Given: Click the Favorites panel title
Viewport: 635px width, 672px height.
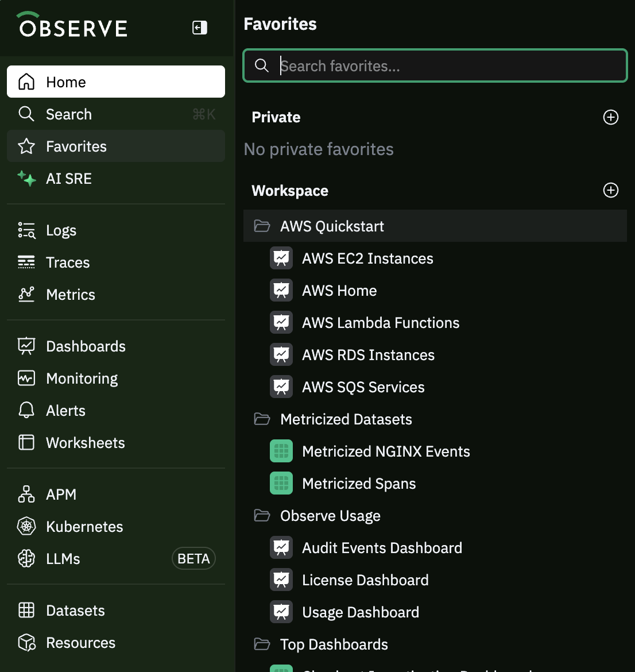Looking at the screenshot, I should (x=280, y=24).
